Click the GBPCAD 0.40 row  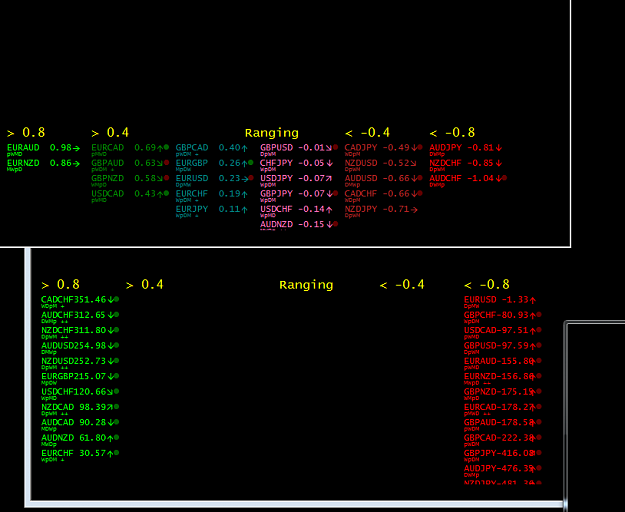[212, 148]
